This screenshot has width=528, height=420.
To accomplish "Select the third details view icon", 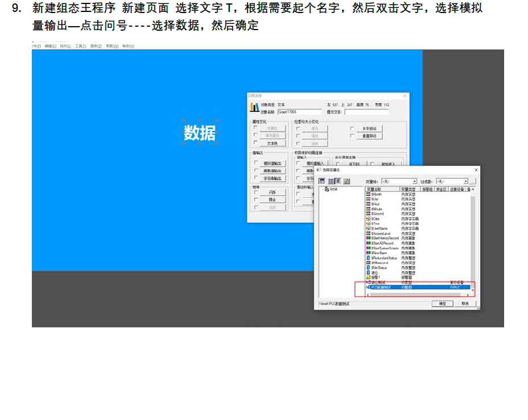I will [x=337, y=181].
